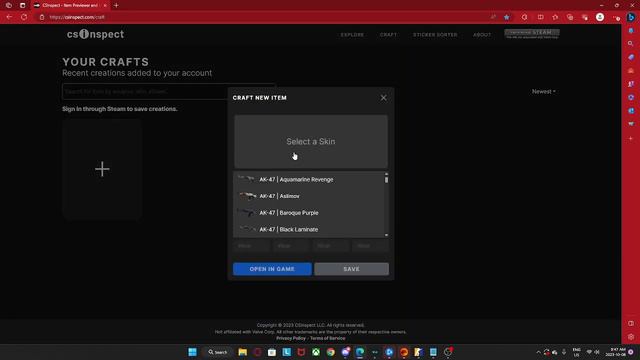
Task: Go to Explore page
Action: coord(352,35)
